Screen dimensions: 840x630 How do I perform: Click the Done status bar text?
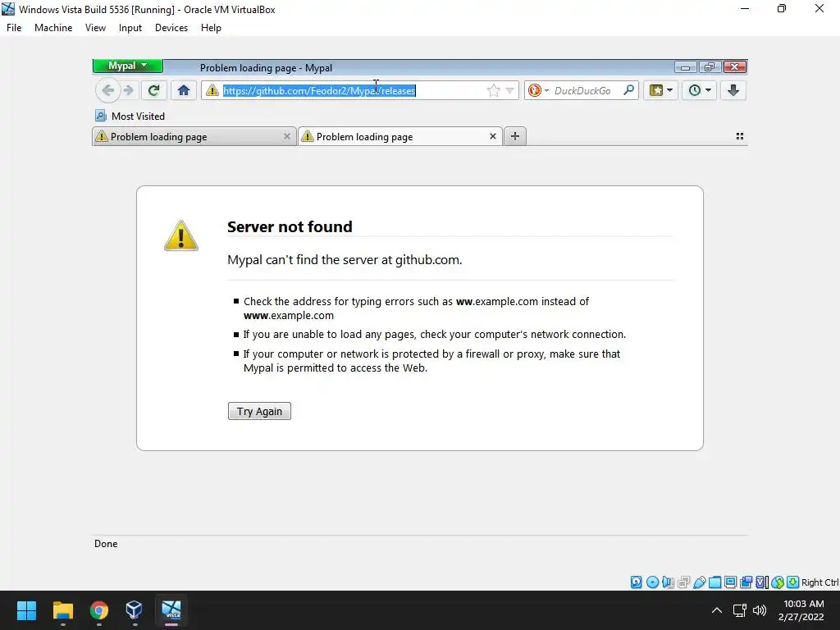106,544
